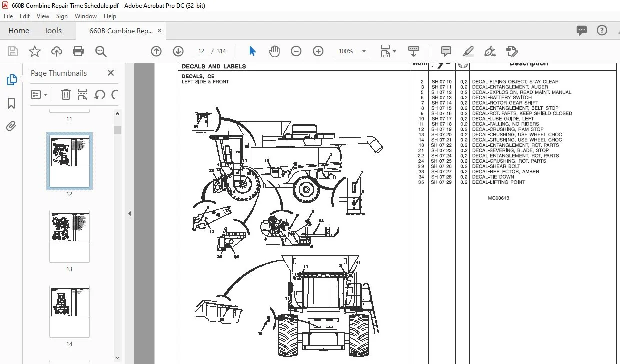Click the 'DECAL-SHEAR BOLT' row text
Screen dimensions: 620x364
click(x=496, y=166)
